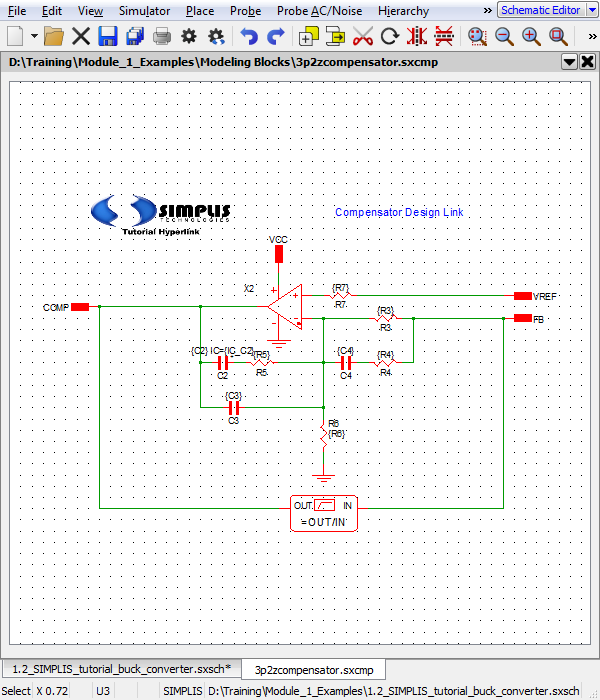
Task: Click the Zoom Out magnifier icon
Action: (504, 36)
